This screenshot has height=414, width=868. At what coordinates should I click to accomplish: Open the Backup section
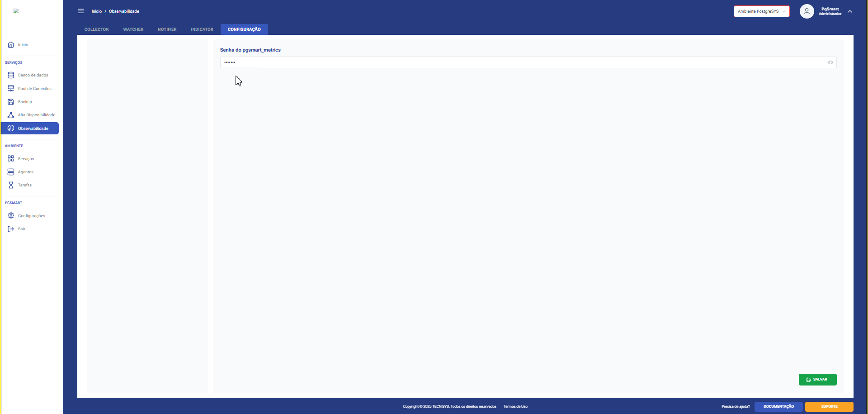(25, 102)
